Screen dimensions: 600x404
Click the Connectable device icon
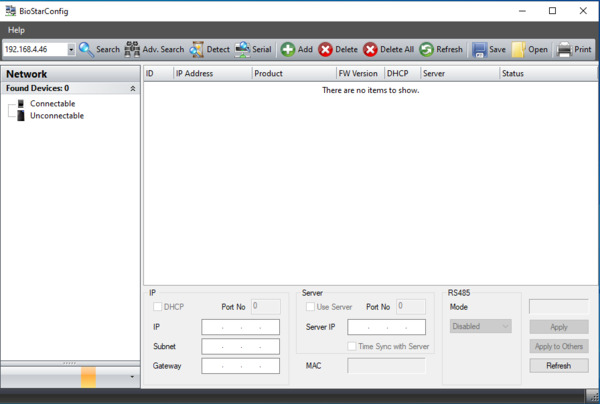pos(21,104)
